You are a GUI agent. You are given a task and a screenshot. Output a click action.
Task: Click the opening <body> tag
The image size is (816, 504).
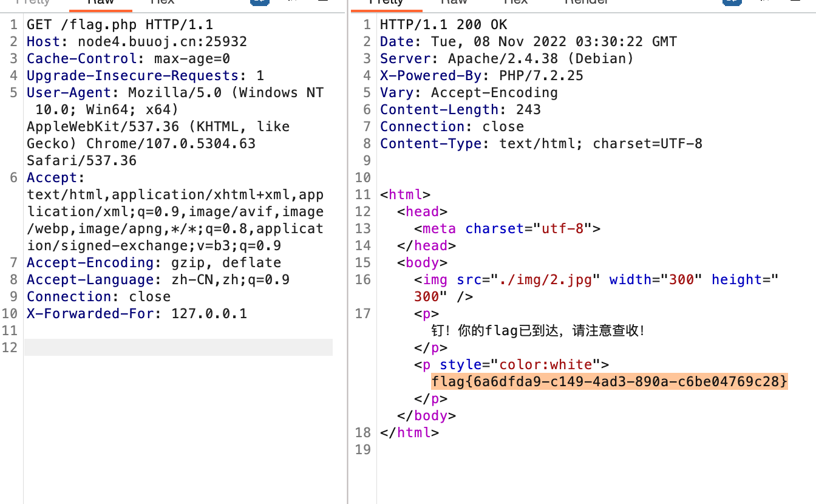[422, 263]
